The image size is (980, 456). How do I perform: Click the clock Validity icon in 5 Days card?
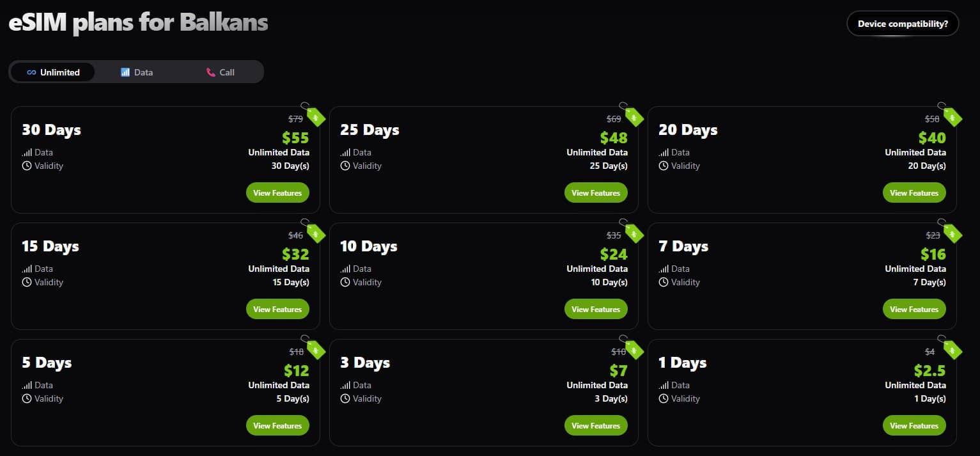coord(27,398)
